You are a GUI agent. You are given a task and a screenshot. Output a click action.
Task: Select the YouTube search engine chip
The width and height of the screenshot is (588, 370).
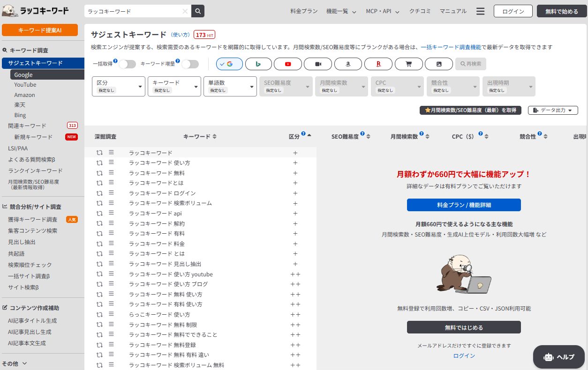pyautogui.click(x=288, y=64)
